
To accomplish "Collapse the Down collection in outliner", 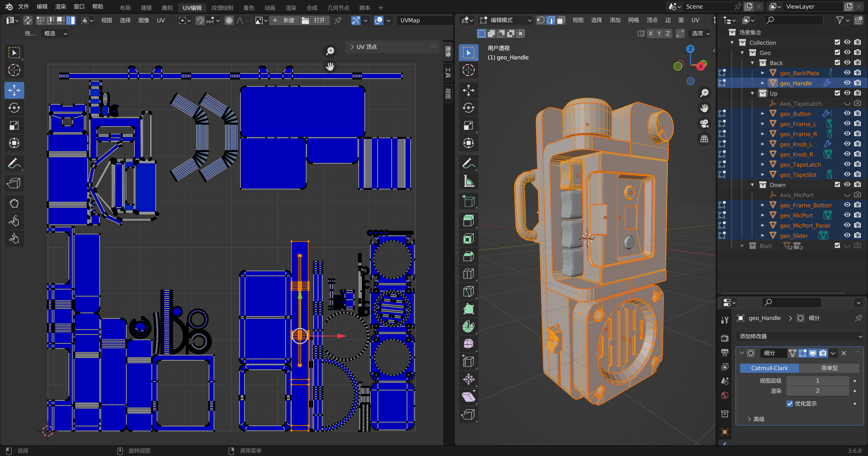I will point(752,185).
